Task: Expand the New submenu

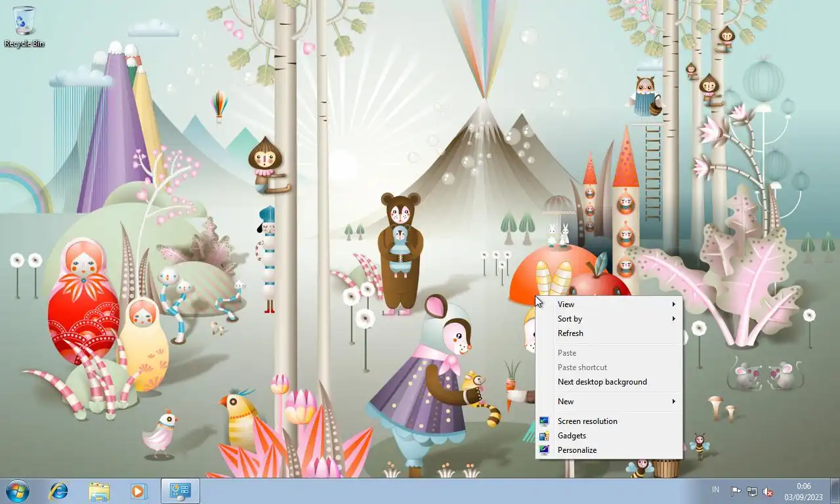Action: coord(609,402)
